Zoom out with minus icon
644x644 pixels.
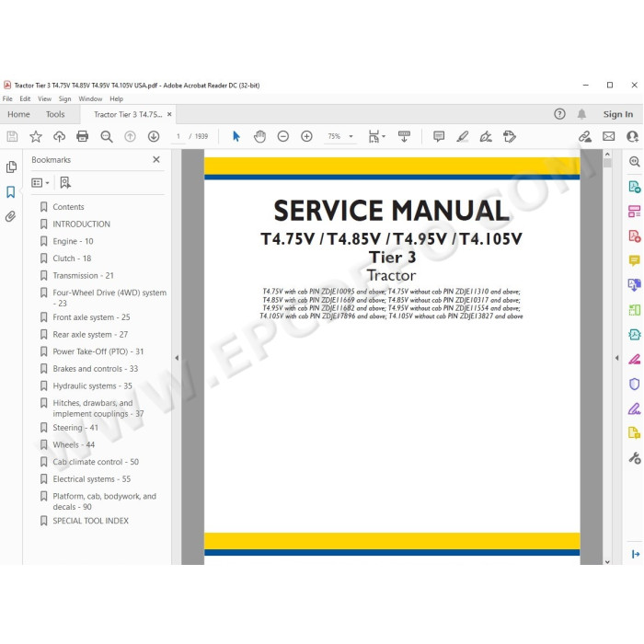pyautogui.click(x=283, y=136)
